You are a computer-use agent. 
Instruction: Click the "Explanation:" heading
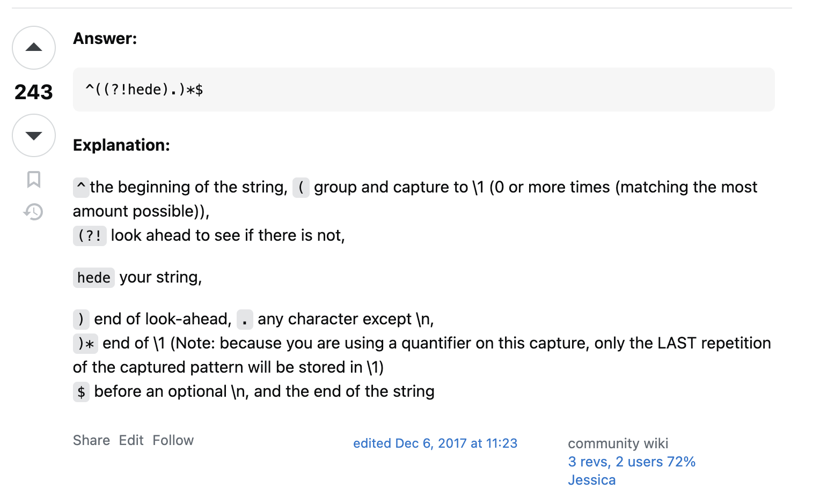coord(121,145)
